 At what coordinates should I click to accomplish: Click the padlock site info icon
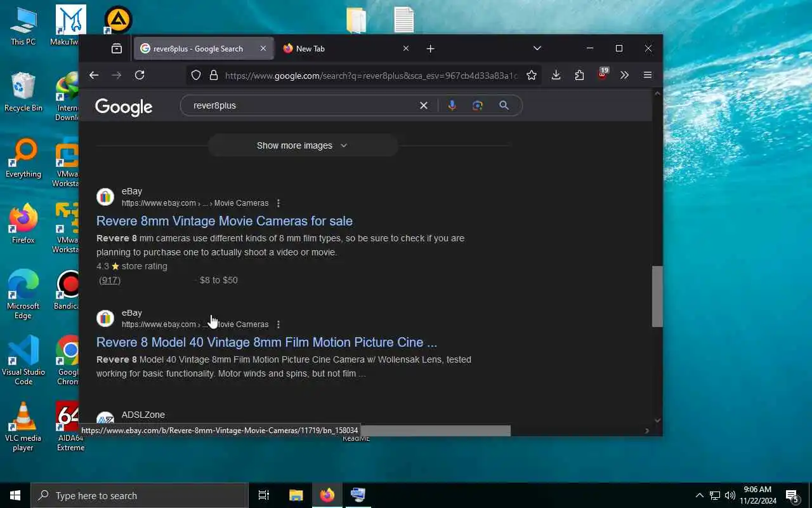click(214, 75)
